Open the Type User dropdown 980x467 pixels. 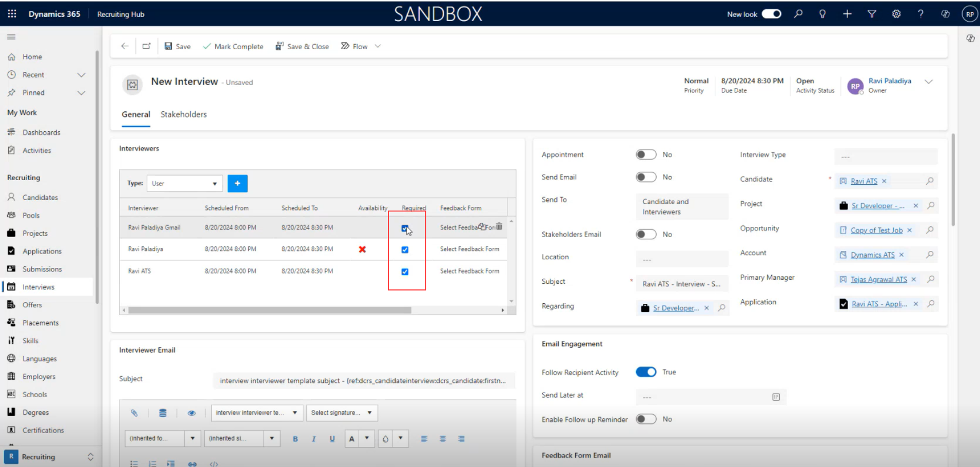point(185,183)
